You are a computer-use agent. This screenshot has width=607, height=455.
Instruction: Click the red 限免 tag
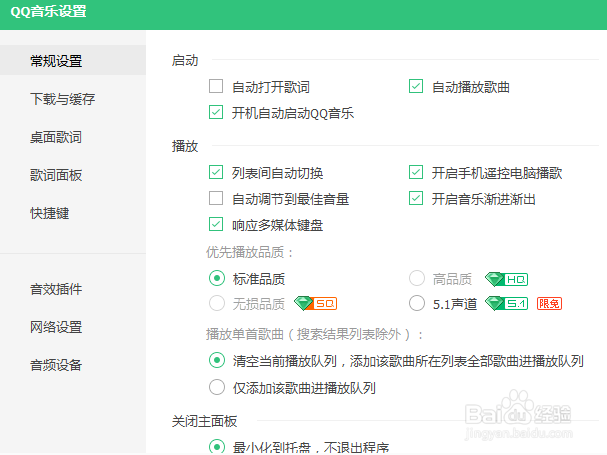(x=549, y=304)
